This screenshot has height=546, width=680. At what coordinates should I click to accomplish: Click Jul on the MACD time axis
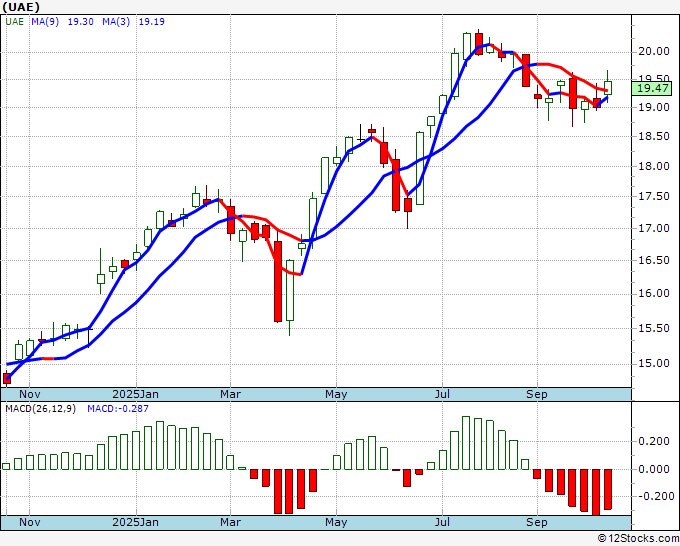pos(442,522)
